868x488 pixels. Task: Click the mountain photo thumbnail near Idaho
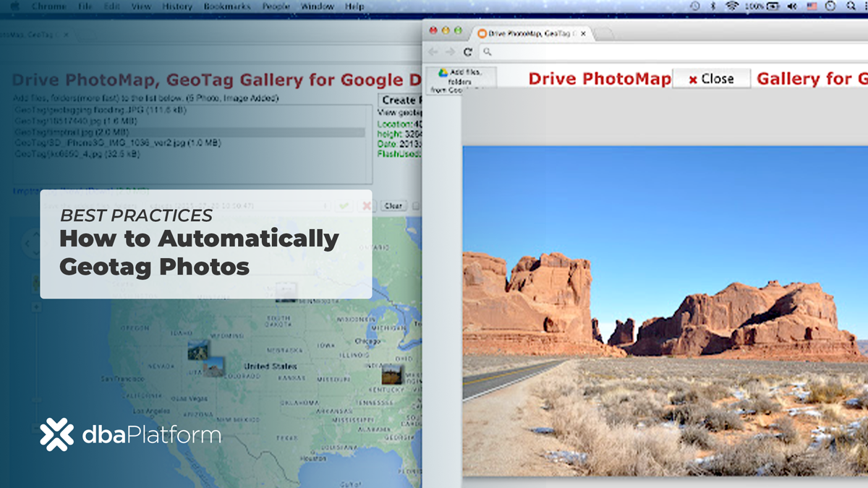(198, 351)
